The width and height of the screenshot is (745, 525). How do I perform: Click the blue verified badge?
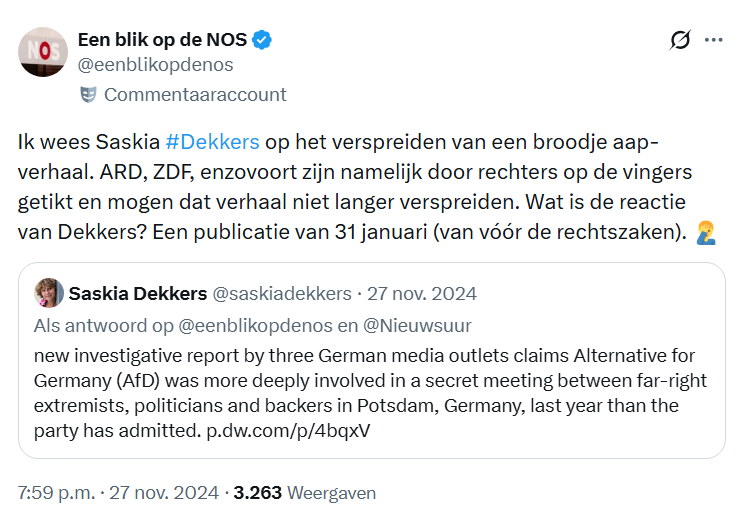tap(263, 40)
